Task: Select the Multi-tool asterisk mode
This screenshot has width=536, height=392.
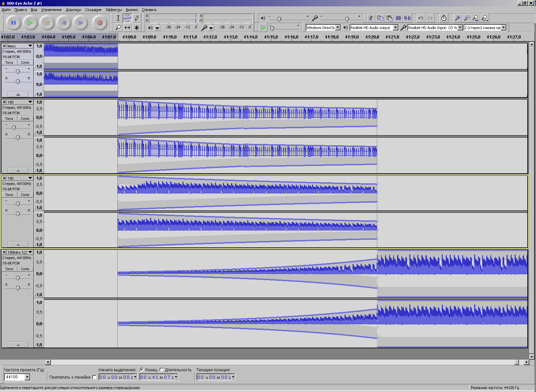Action: [136, 27]
